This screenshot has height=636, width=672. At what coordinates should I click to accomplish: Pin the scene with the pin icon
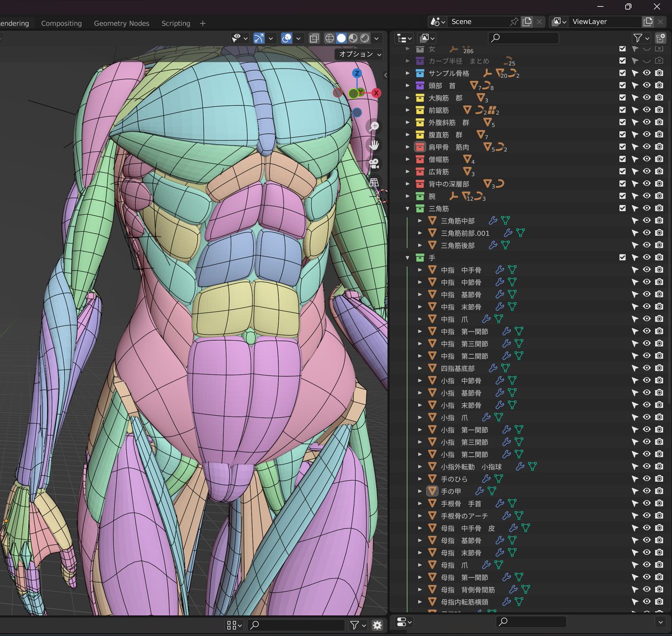click(x=514, y=21)
